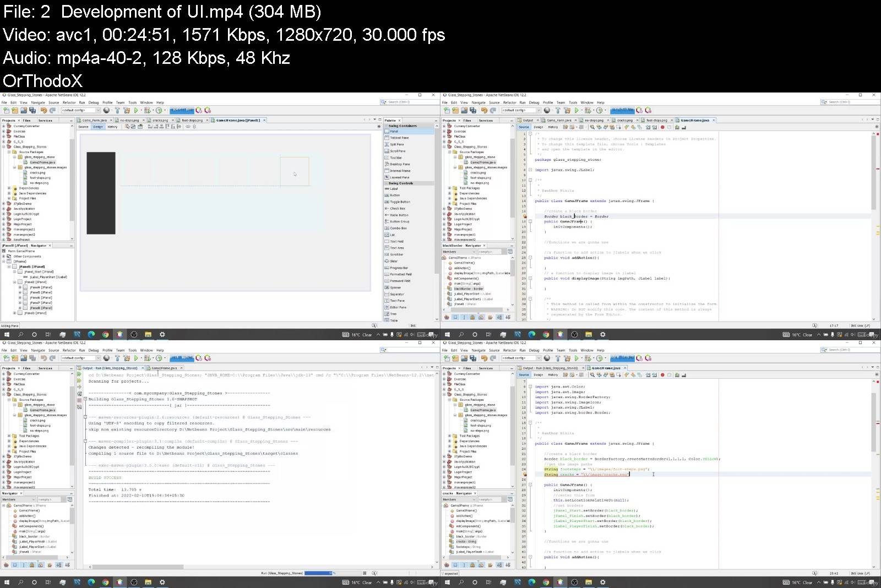Screen dimensions: 881x588
Task: Click Open Project icon in top-right frame toolbar
Action: (x=464, y=111)
